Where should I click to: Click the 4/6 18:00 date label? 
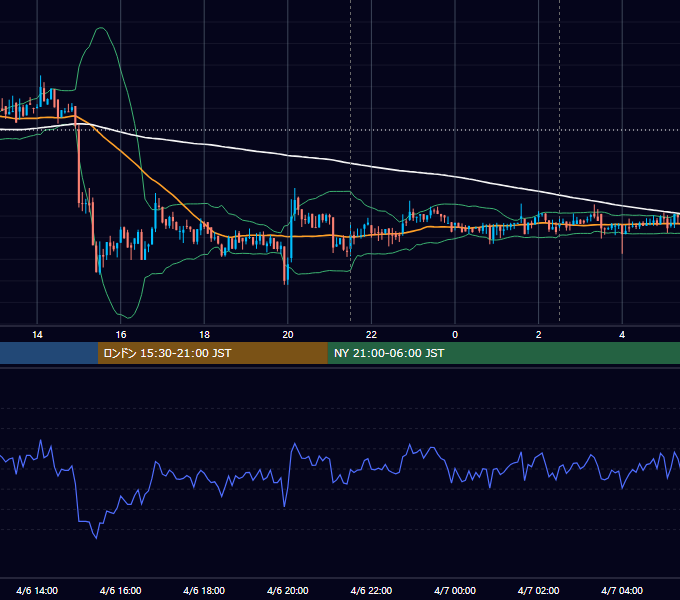tap(204, 590)
